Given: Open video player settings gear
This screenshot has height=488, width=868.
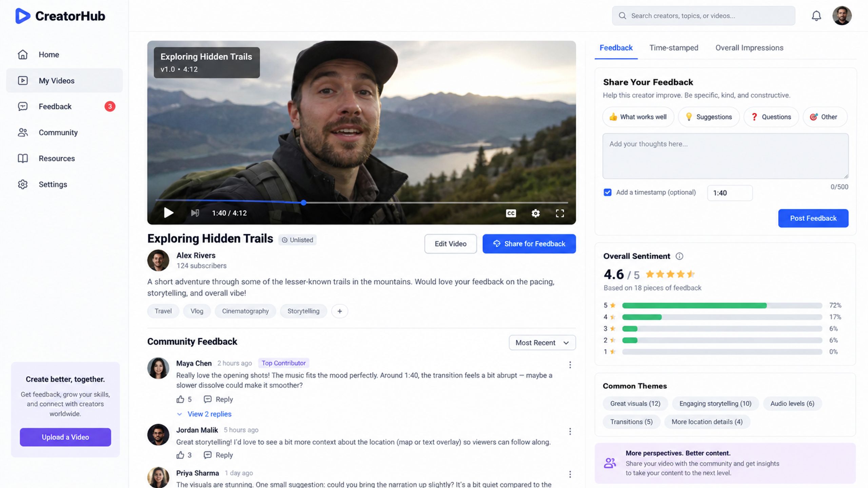Looking at the screenshot, I should [x=535, y=213].
